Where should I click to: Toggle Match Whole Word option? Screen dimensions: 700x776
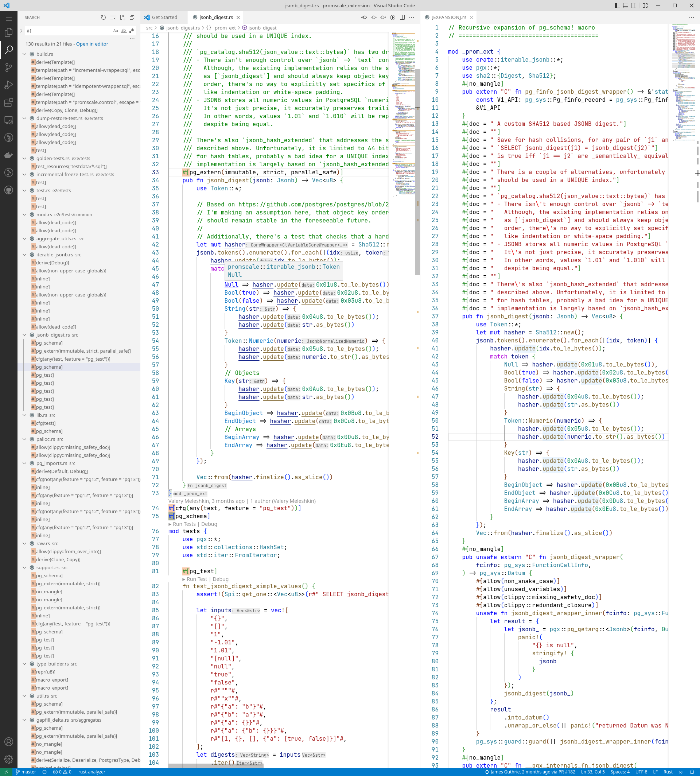click(124, 31)
